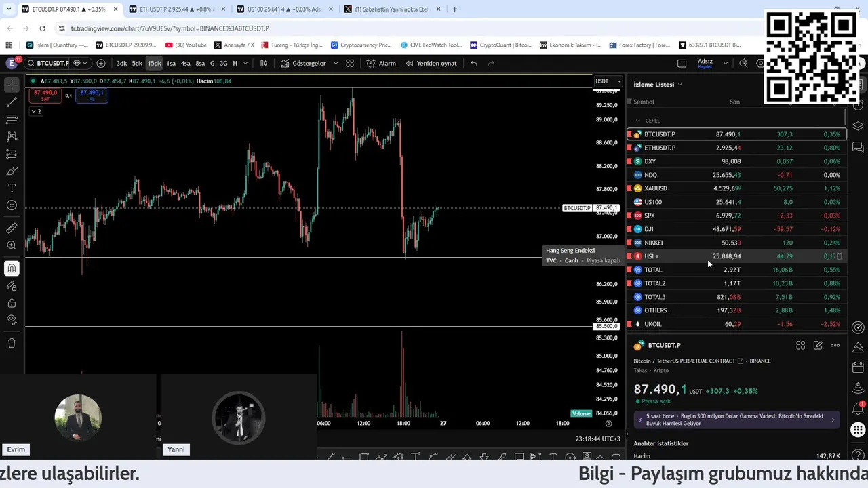Screen dimensions: 868x488
Task: Toggle lock all drawings padlock
Action: point(12,303)
